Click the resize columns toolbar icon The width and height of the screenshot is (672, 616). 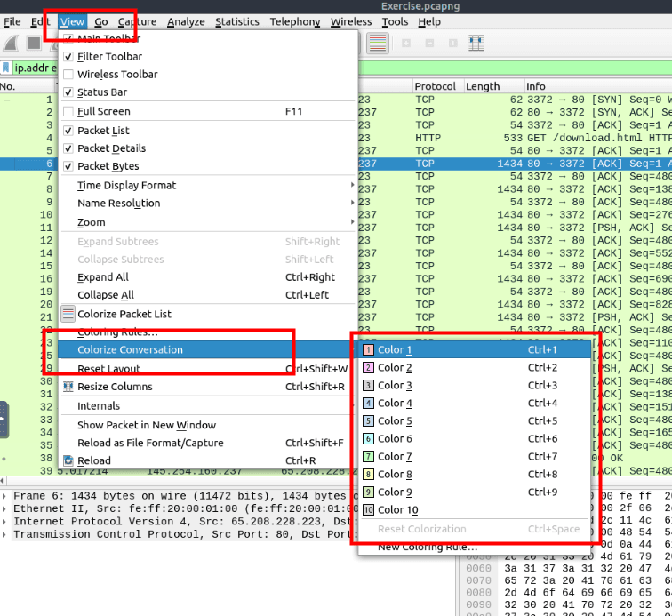(476, 43)
